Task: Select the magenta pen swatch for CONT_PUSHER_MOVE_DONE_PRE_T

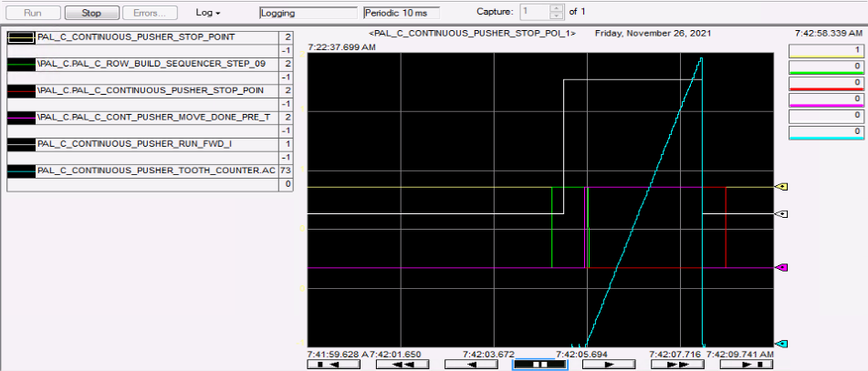Action: [21, 117]
